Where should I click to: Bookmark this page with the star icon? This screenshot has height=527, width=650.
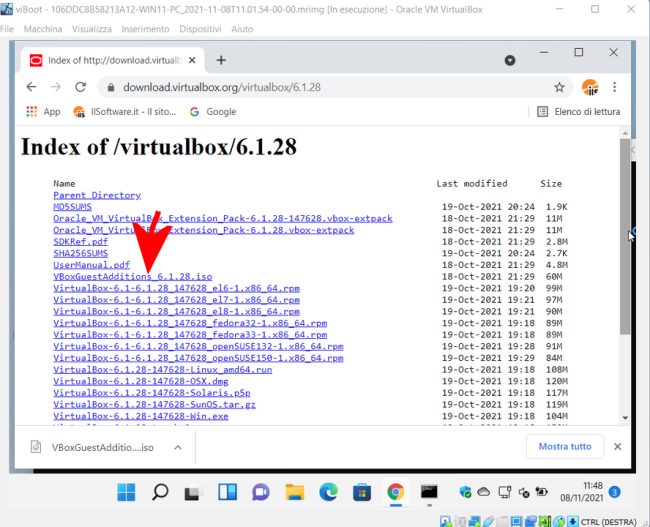[x=559, y=87]
